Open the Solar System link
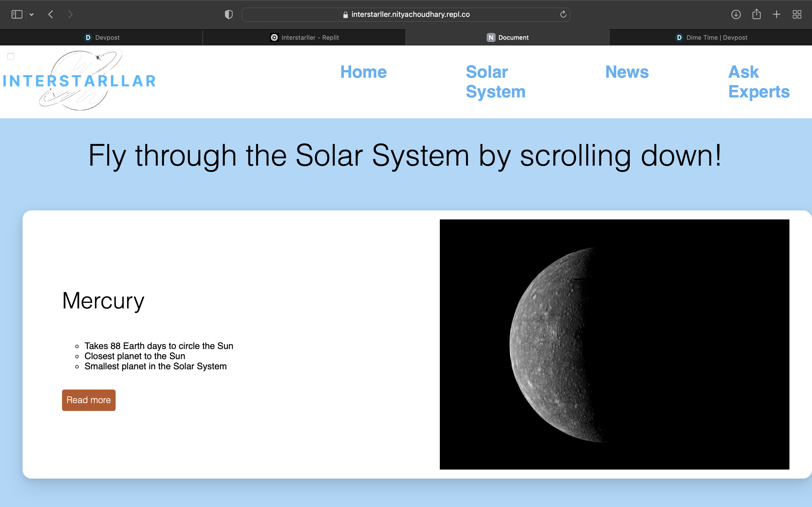 tap(495, 81)
